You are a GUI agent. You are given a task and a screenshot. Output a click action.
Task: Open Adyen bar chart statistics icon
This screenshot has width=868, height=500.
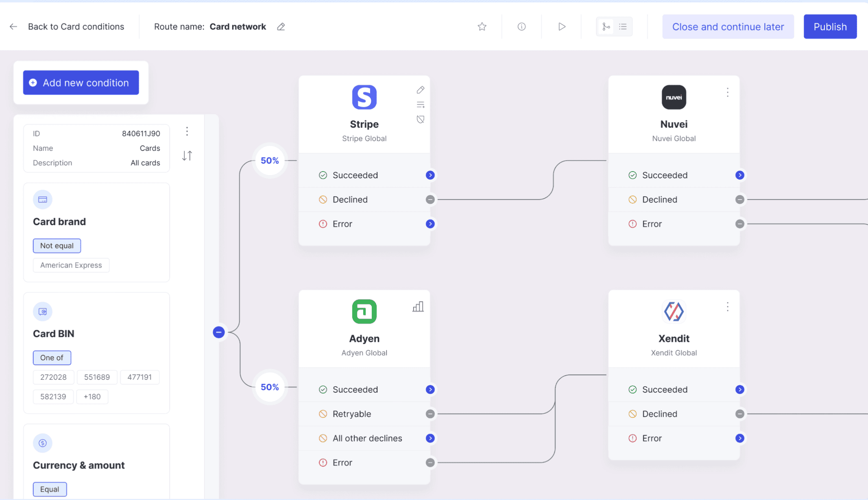(x=418, y=307)
